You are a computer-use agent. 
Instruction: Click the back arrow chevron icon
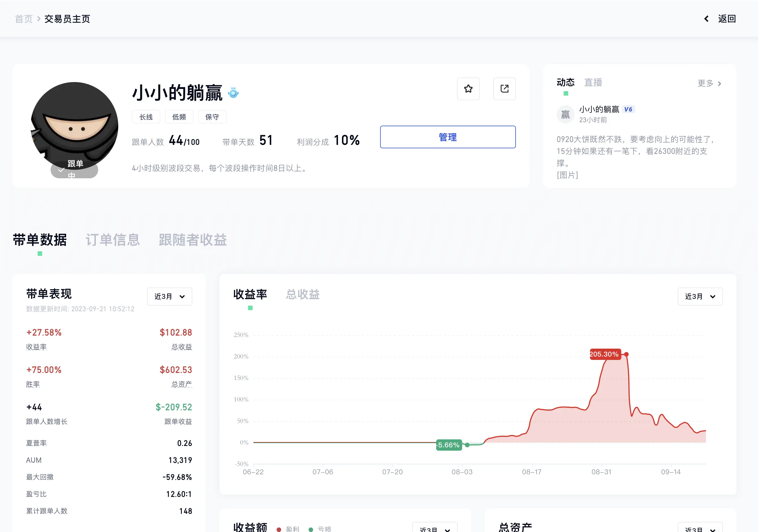coord(706,19)
